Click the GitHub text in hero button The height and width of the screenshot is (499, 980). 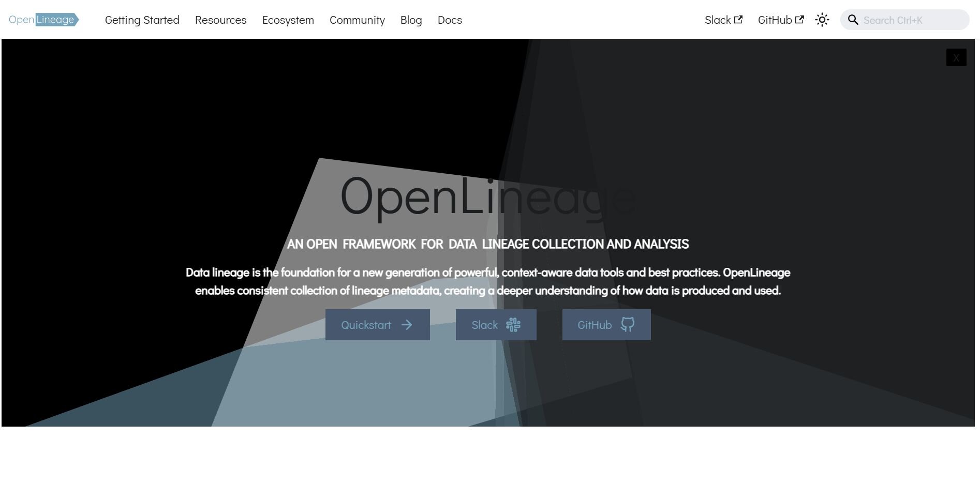(x=594, y=325)
